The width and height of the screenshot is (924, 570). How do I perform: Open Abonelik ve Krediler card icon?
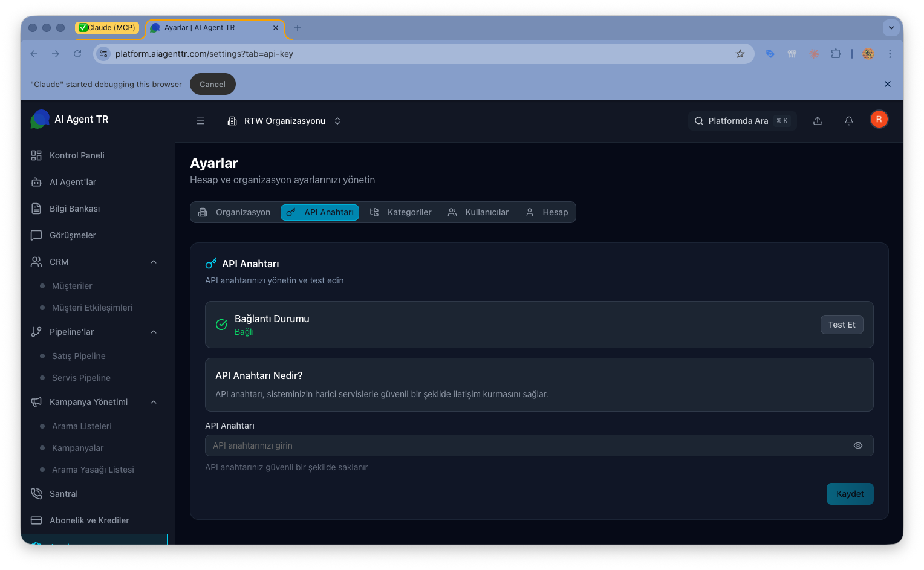(36, 520)
